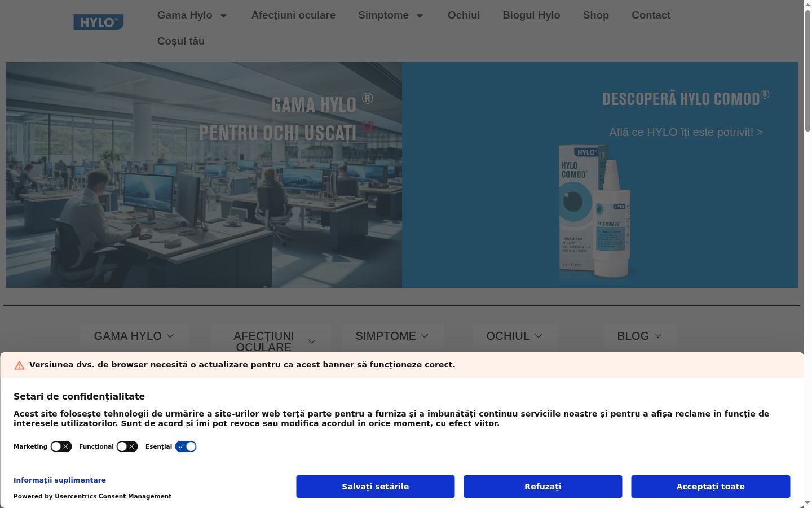Toggle the Esențial consent switch
This screenshot has width=812, height=508.
click(186, 446)
